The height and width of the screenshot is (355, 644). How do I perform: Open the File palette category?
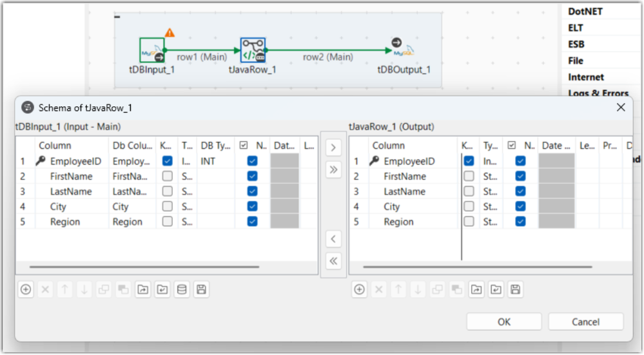576,61
